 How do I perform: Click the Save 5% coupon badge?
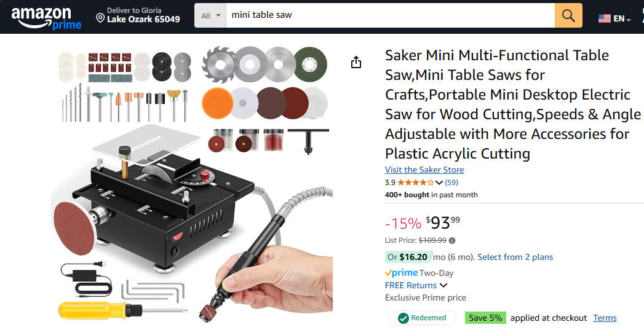coord(485,318)
